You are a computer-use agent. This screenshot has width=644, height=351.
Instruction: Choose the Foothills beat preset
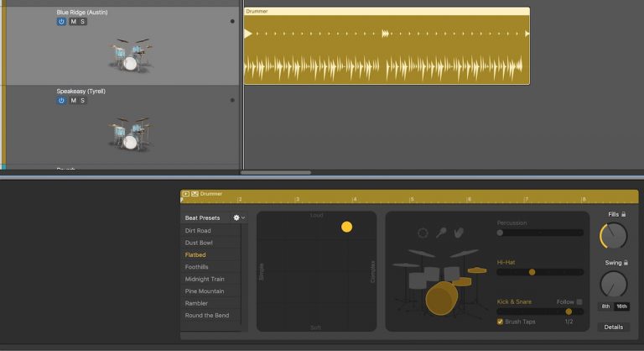point(197,267)
